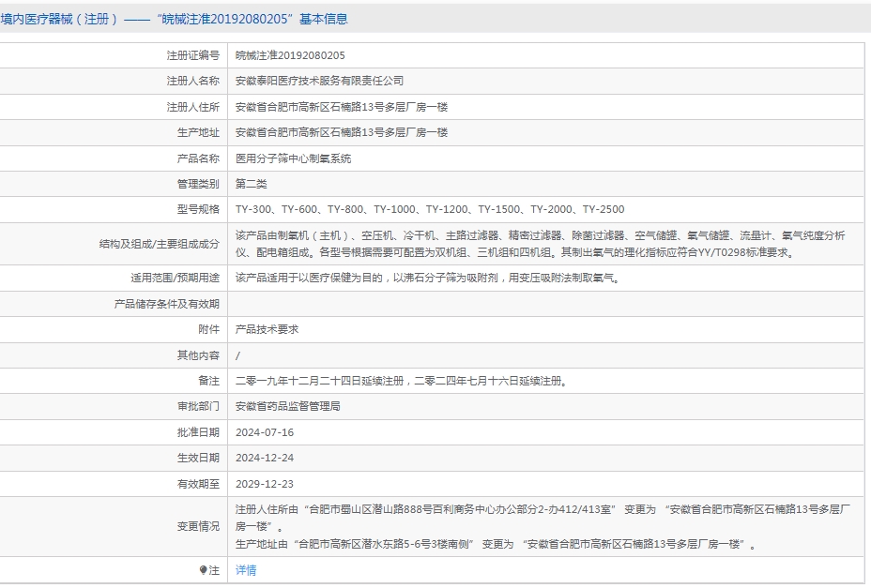Viewport: 871px width, 588px height.
Task: Click the 结构及组成/主要组成成分 label
Action: click(x=160, y=244)
